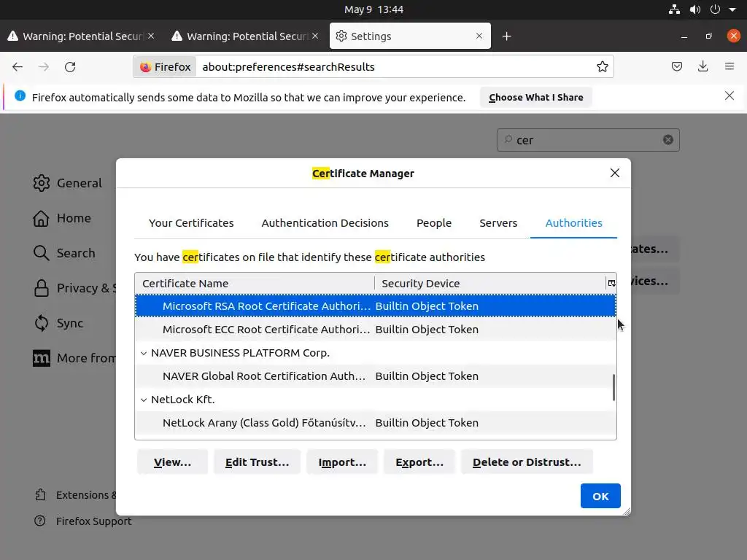
Task: Clear the 'cer' search field text
Action: pos(668,139)
